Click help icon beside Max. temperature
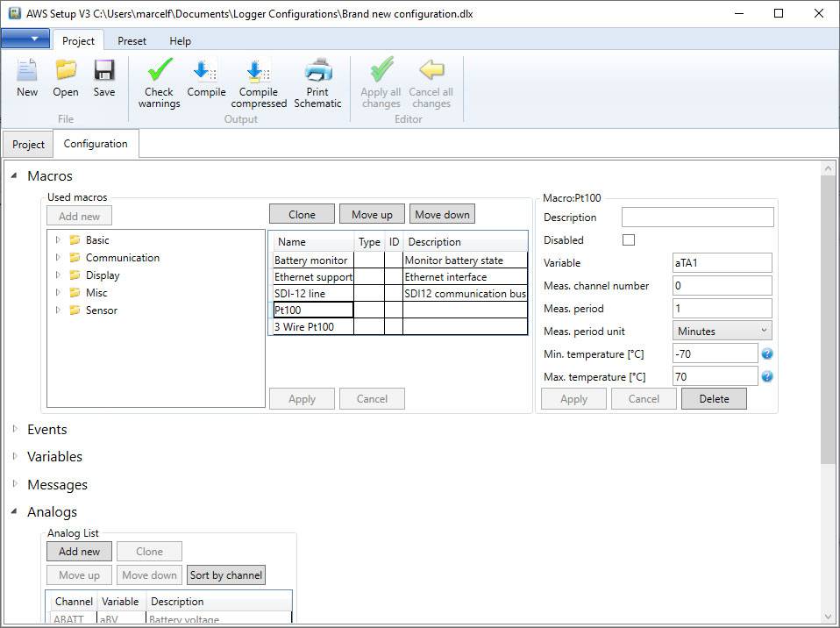Screen dimensions: 840x628 tap(767, 376)
